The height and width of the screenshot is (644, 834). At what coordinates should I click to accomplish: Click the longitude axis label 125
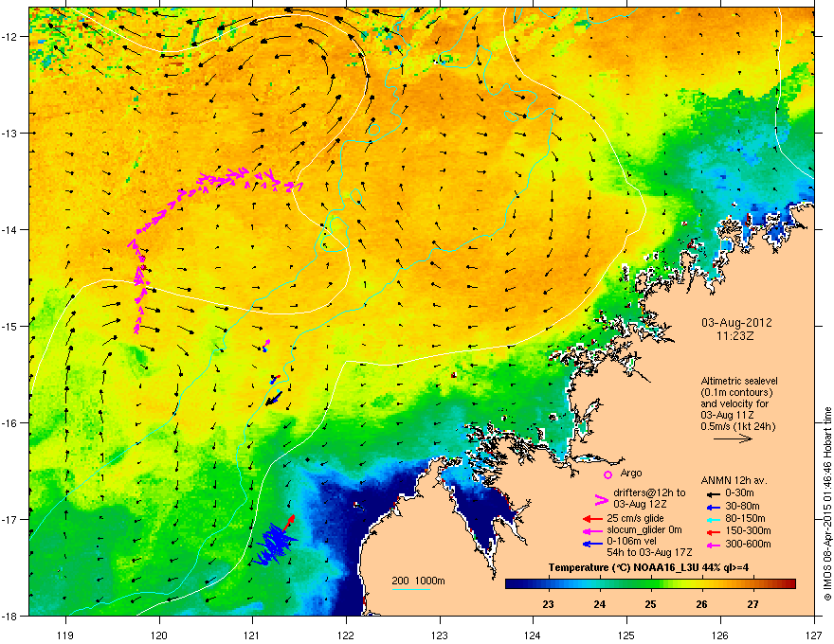click(626, 635)
